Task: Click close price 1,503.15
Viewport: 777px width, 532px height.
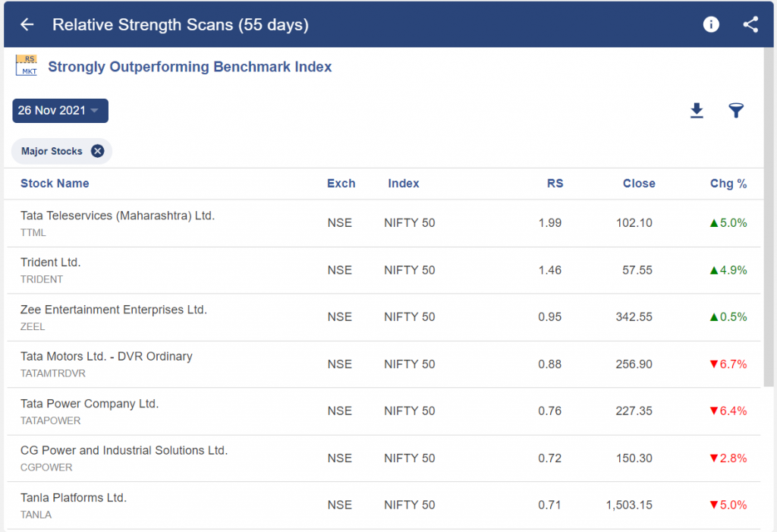Action: (x=629, y=505)
